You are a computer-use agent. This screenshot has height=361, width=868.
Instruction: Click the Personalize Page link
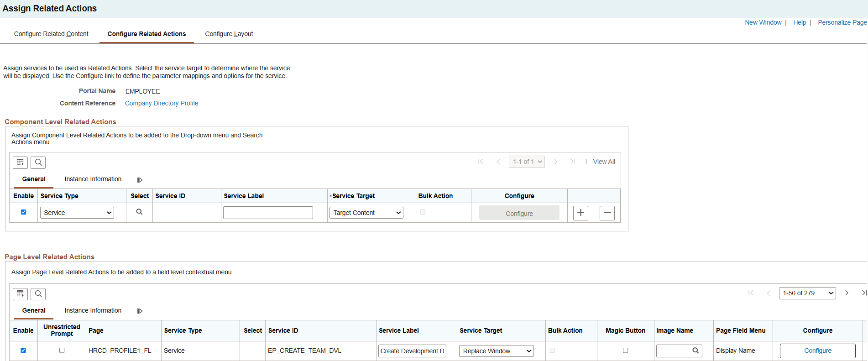(842, 22)
